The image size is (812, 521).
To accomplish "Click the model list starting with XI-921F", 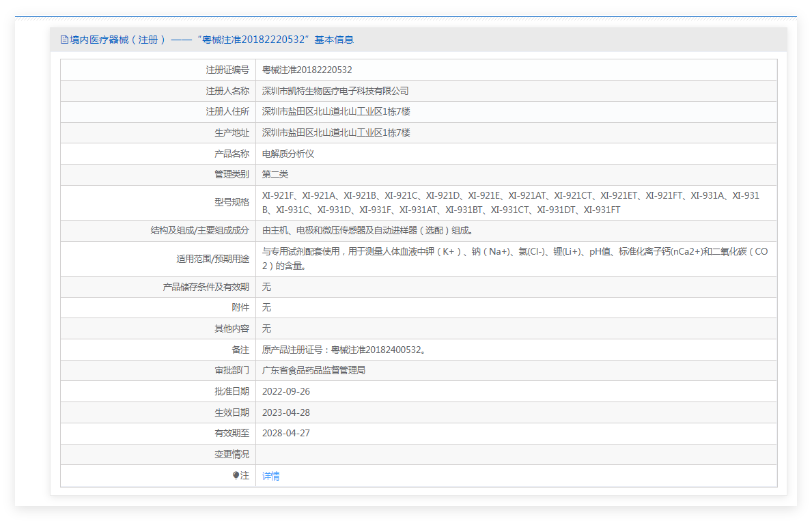I will [x=511, y=203].
